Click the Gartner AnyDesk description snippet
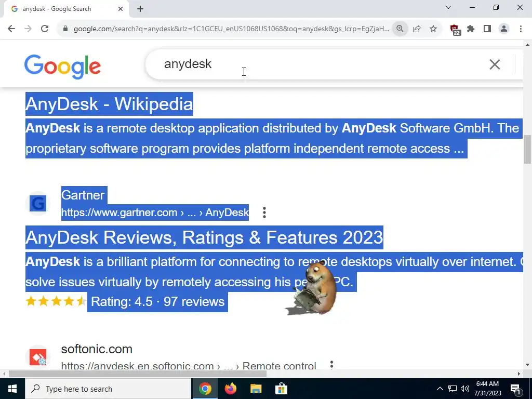This screenshot has width=532, height=399. (x=274, y=272)
